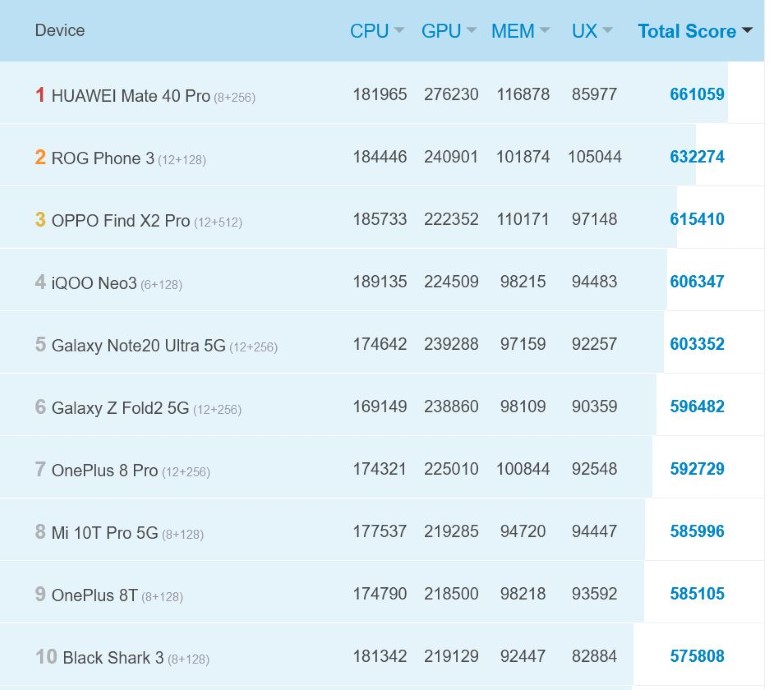Select OPPO Find X2 Pro device

pos(120,220)
